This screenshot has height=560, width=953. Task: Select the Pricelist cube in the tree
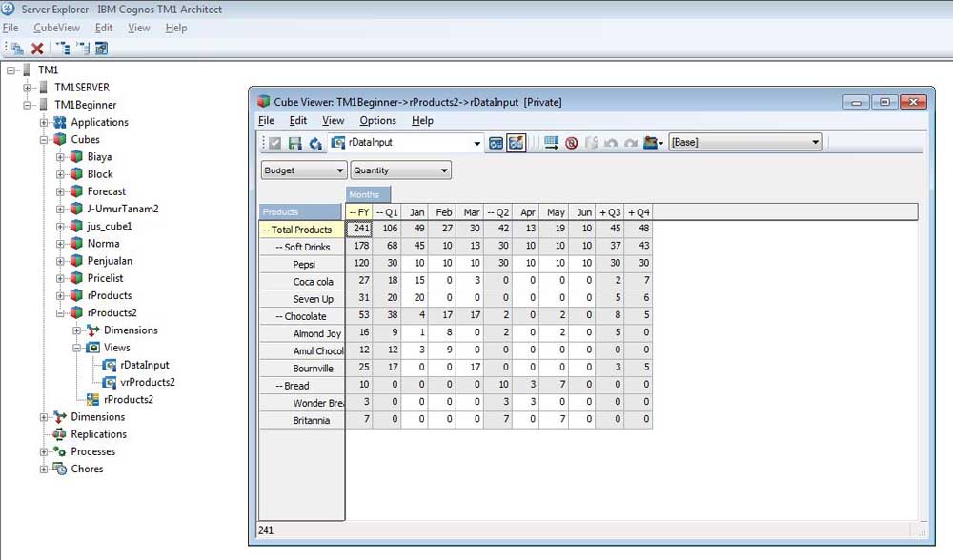click(x=105, y=278)
